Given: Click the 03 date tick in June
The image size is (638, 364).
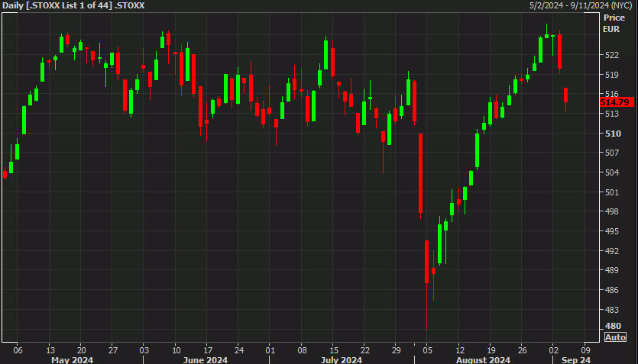Looking at the screenshot, I should (x=144, y=350).
